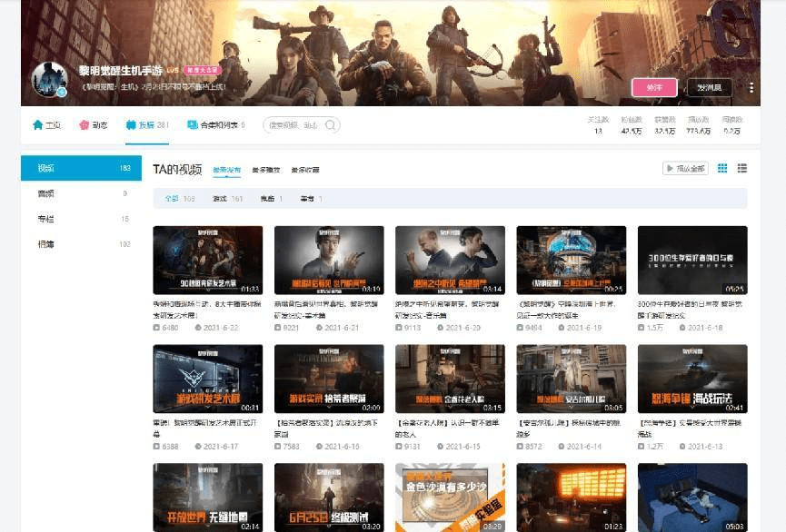Screen dimensions: 786x532
Task: Click the play count icon showing 1.2万
Action: coord(642,447)
